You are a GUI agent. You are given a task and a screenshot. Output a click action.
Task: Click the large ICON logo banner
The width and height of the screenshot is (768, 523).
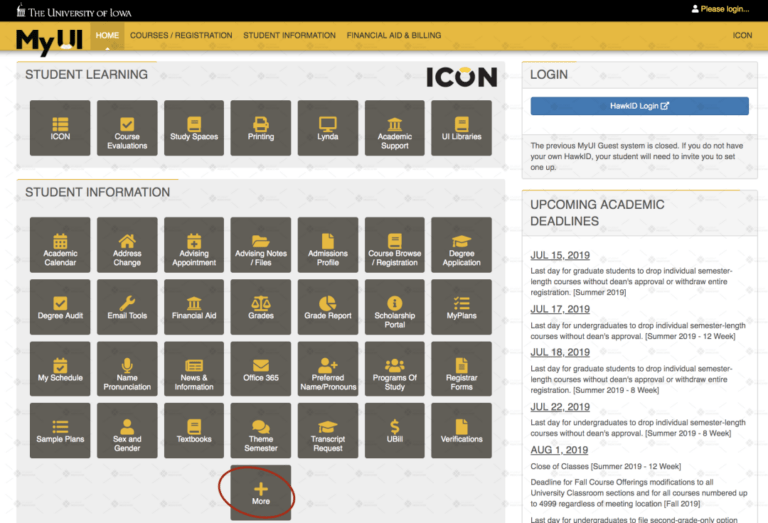(x=461, y=77)
